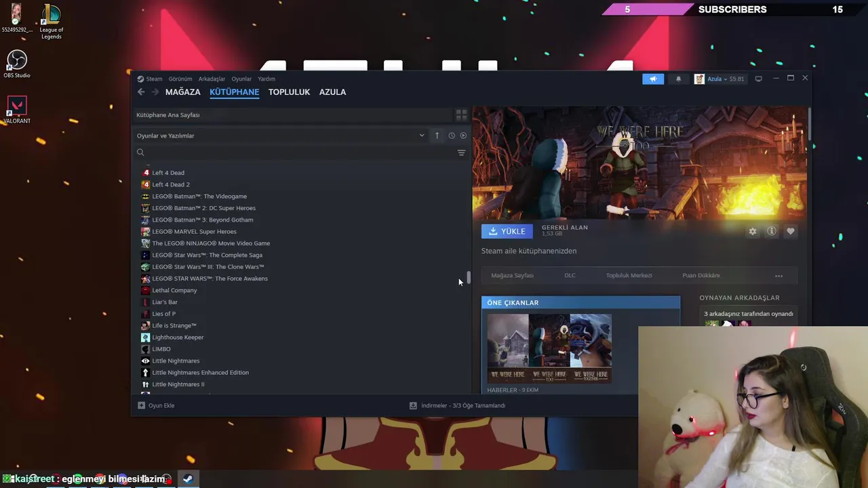Click the Steam icon in the taskbar
868x488 pixels.
coord(188,479)
